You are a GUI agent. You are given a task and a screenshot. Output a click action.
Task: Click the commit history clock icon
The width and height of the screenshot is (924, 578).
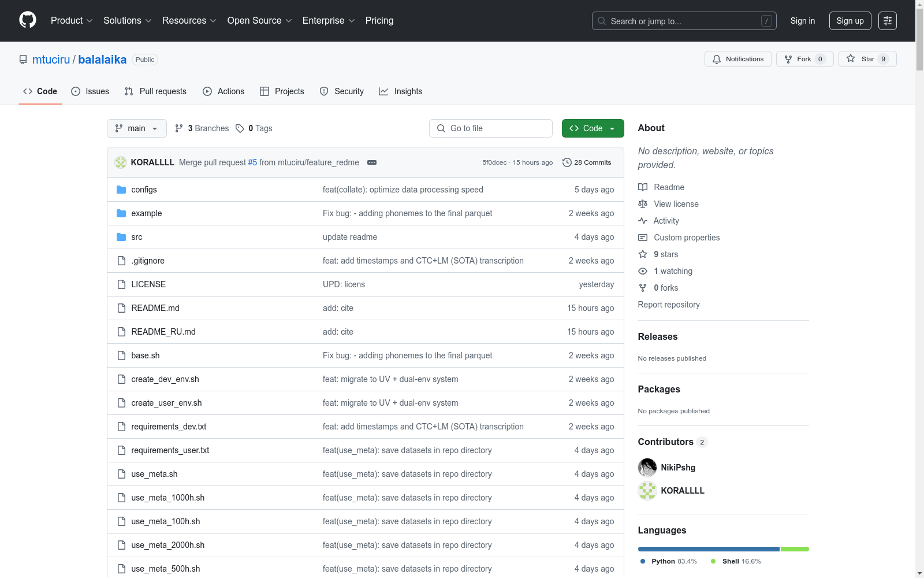tap(567, 162)
